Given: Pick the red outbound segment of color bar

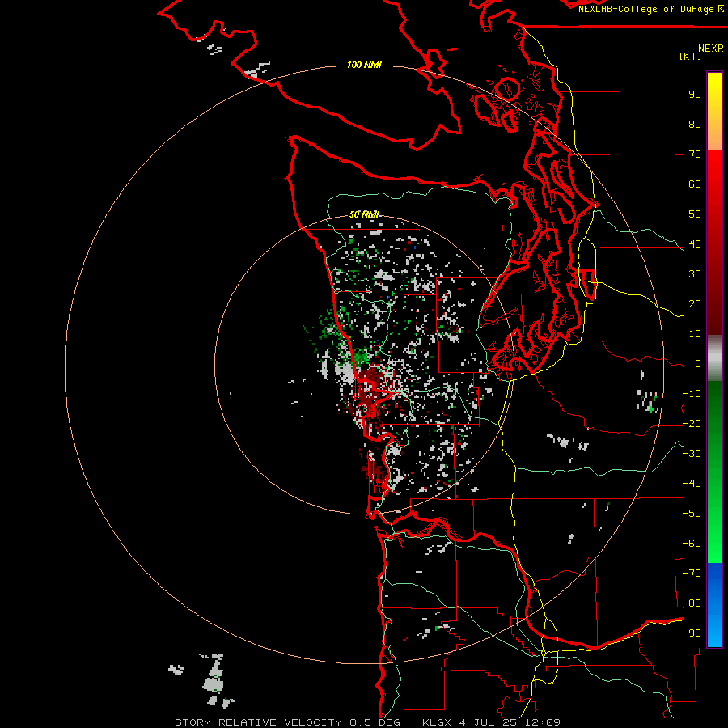Looking at the screenshot, I should (x=714, y=243).
